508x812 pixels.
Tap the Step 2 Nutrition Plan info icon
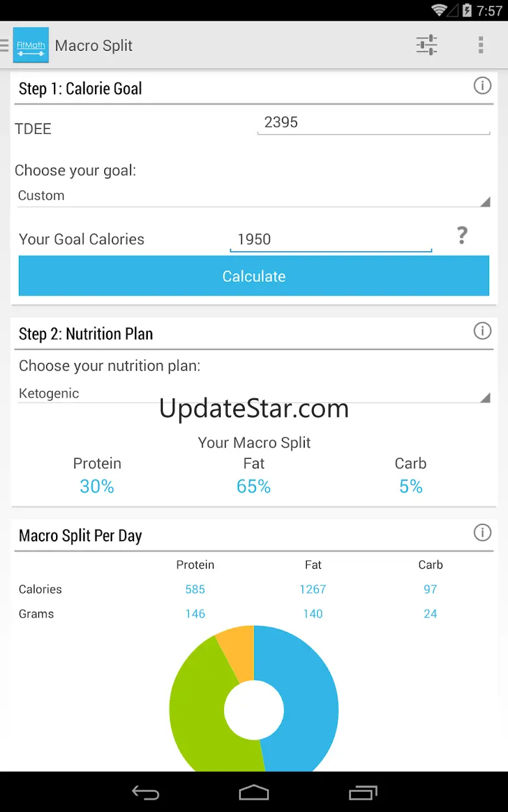(482, 331)
